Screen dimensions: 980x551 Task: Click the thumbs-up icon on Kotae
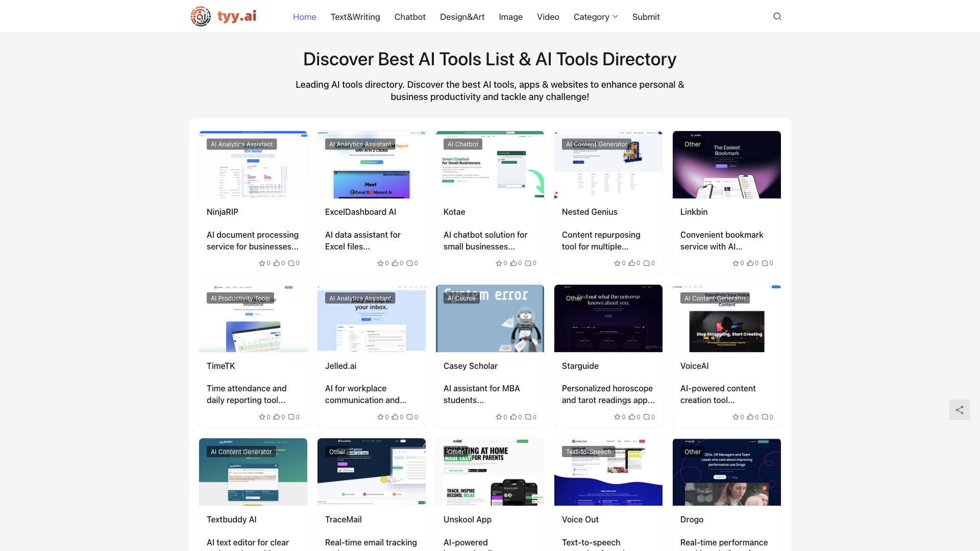(x=513, y=263)
